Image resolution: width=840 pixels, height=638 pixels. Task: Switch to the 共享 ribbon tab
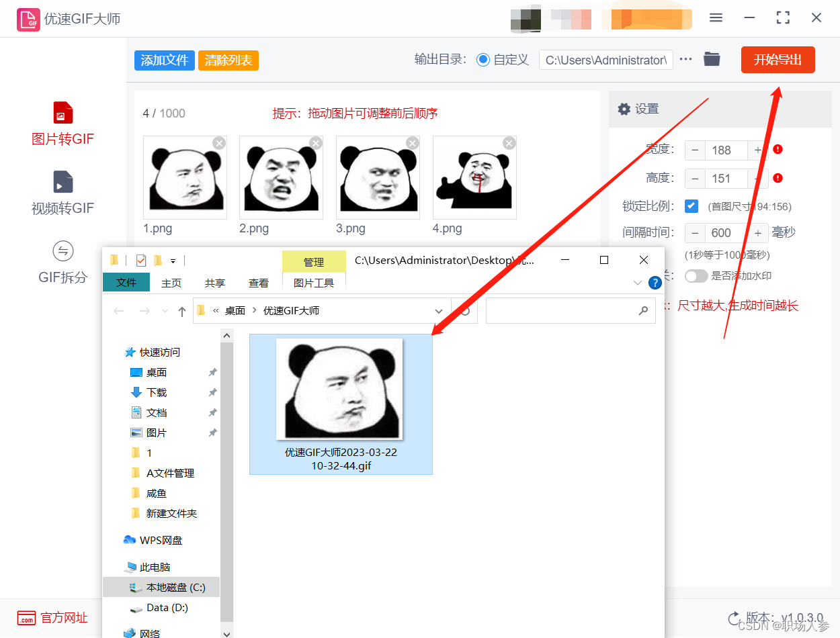click(x=215, y=283)
